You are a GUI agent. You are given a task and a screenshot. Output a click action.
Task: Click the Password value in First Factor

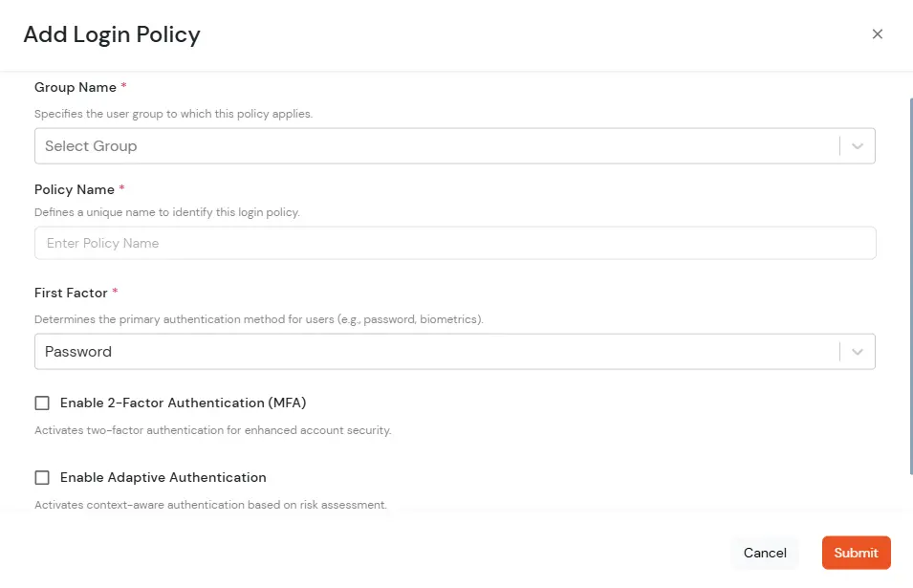77,351
